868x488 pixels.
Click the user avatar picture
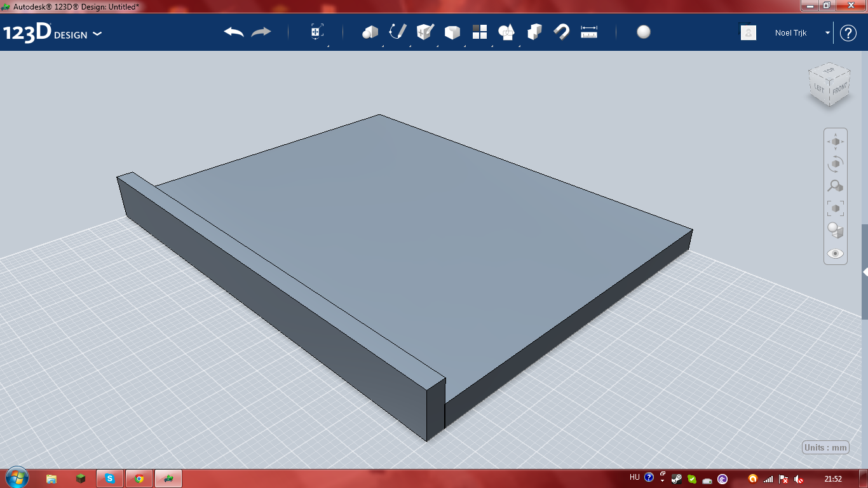click(749, 32)
